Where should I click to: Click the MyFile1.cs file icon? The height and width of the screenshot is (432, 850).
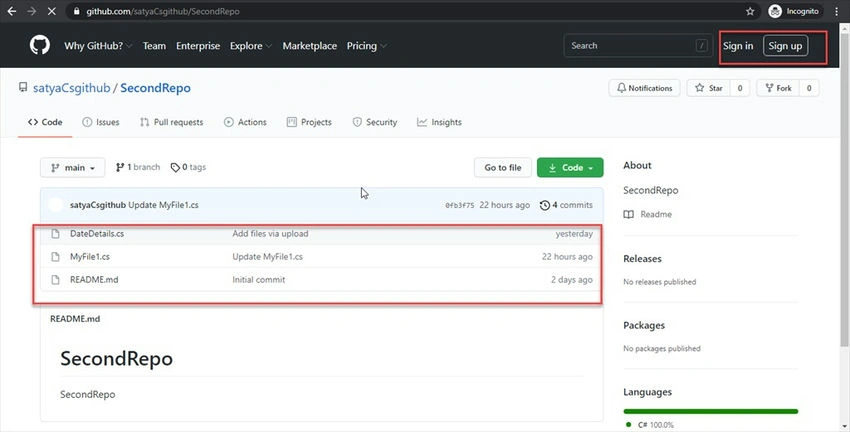(55, 256)
